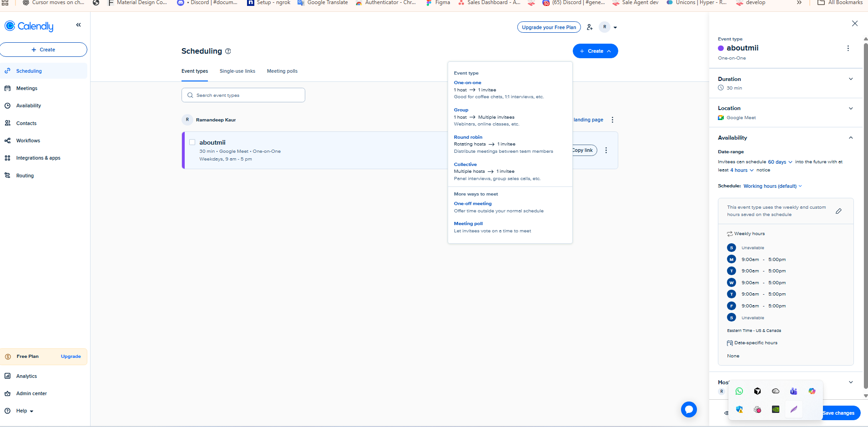Click the search event types field
The image size is (868, 427).
click(x=243, y=95)
